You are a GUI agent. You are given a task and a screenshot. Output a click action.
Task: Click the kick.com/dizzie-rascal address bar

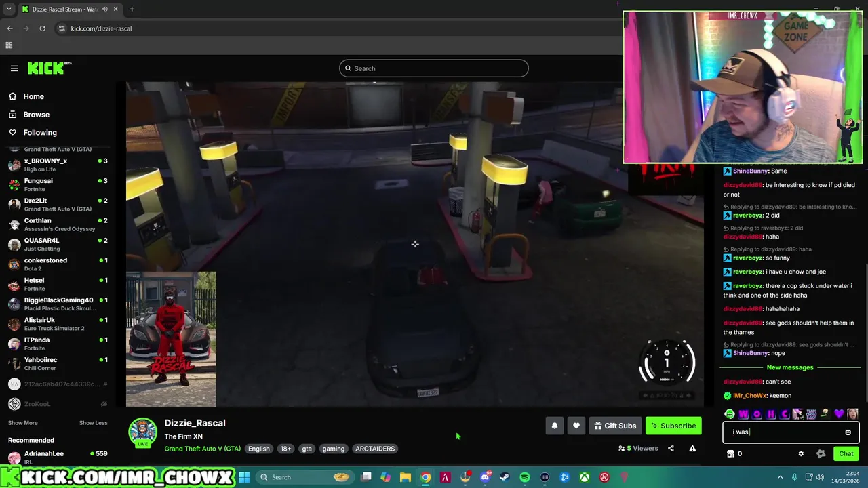101,28
